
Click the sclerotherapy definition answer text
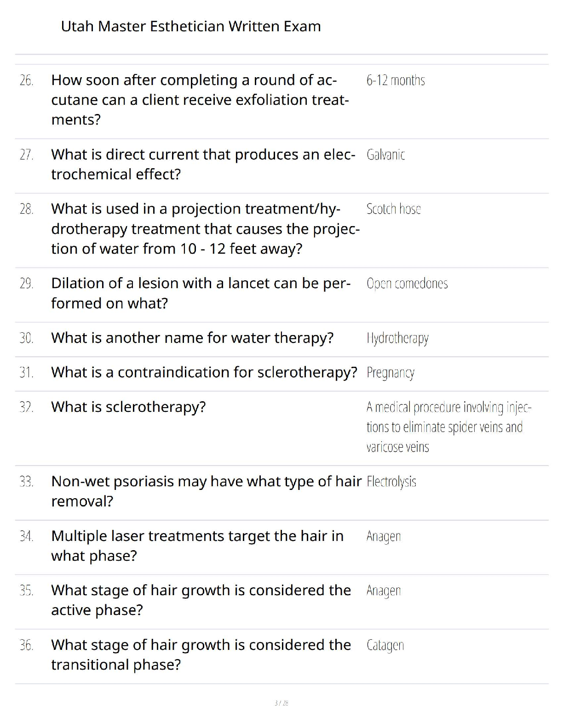(x=448, y=427)
